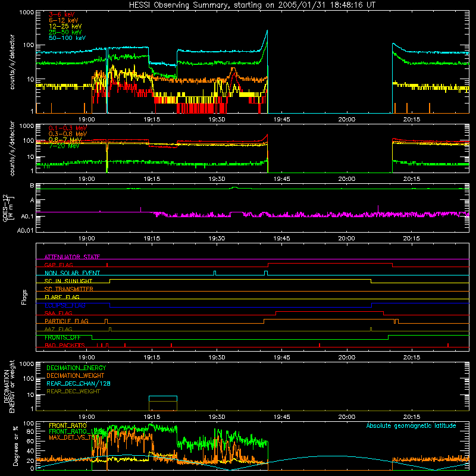Click the vertical Flags axis title
Image resolution: width=476 pixels, height=476 pixels.
(x=24, y=297)
